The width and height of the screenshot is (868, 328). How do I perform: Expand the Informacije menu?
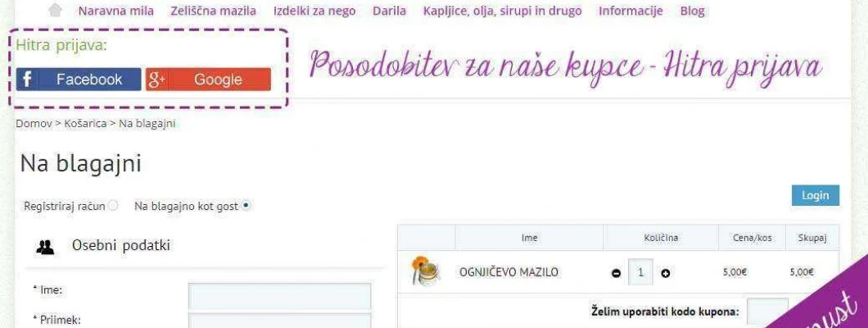point(631,11)
